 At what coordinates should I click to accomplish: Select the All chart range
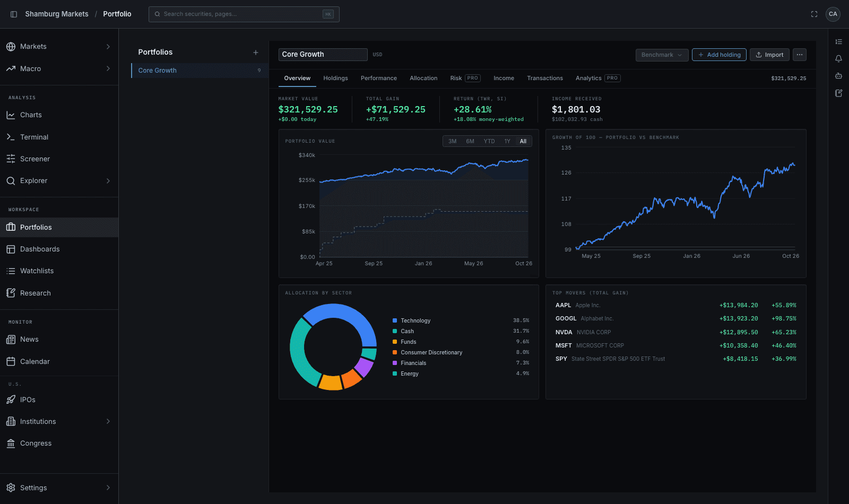pyautogui.click(x=523, y=142)
